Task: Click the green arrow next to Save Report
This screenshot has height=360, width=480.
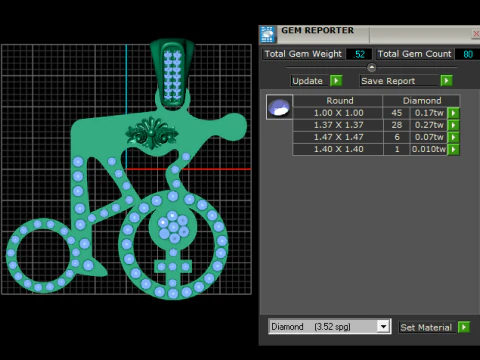Action: click(446, 81)
